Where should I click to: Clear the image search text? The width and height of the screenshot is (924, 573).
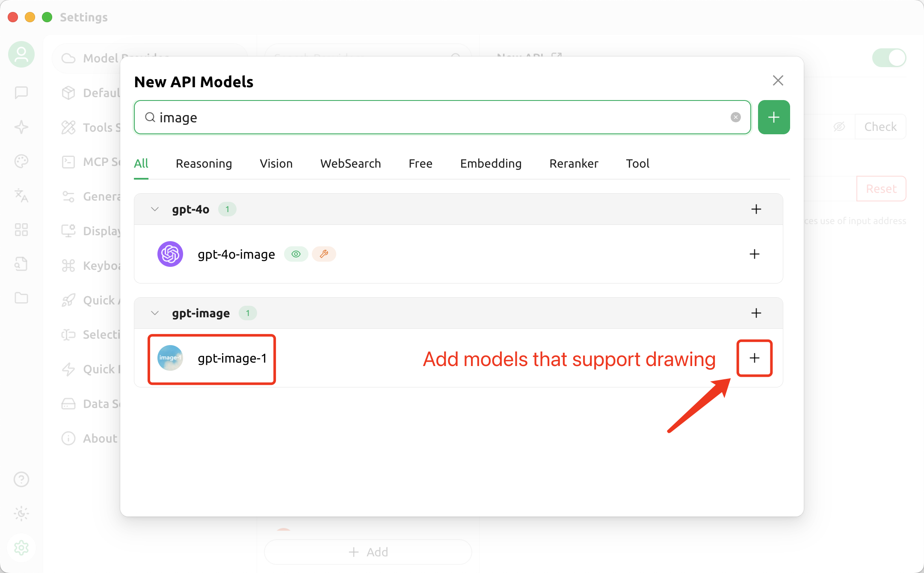pos(735,117)
